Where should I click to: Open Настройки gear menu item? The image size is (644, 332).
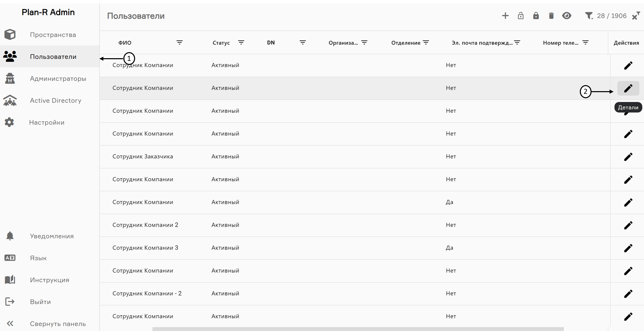coord(47,122)
